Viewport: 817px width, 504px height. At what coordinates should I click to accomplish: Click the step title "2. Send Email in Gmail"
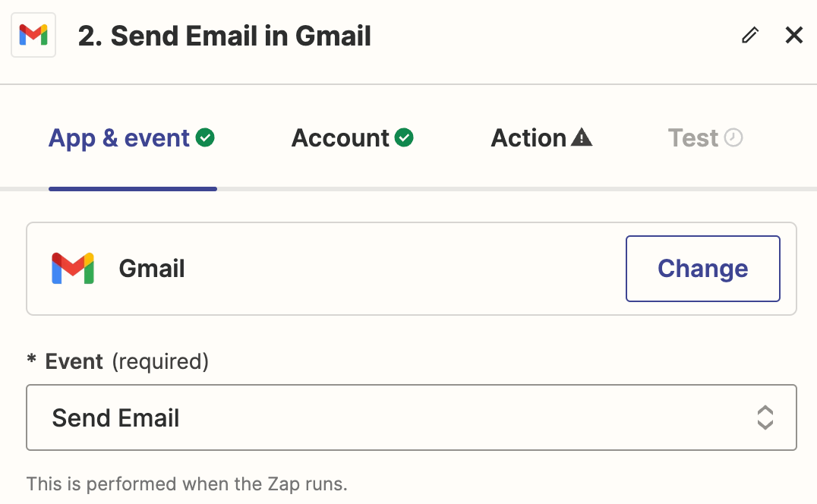[225, 36]
